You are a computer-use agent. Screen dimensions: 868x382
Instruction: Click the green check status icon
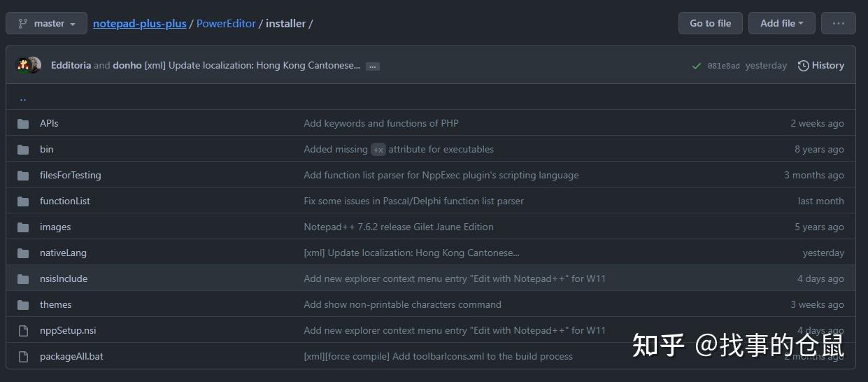pos(696,66)
